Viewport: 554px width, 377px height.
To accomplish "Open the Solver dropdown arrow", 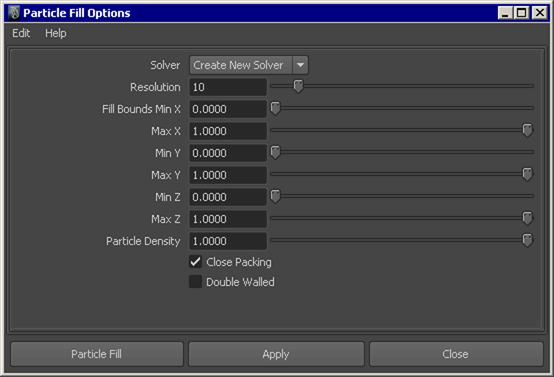I will [x=300, y=65].
